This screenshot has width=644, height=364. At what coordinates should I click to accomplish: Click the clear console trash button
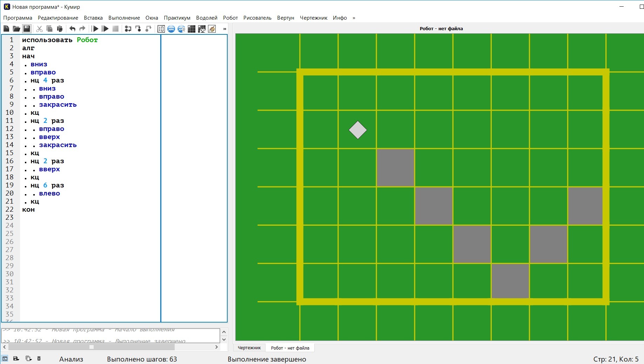pos(39,359)
